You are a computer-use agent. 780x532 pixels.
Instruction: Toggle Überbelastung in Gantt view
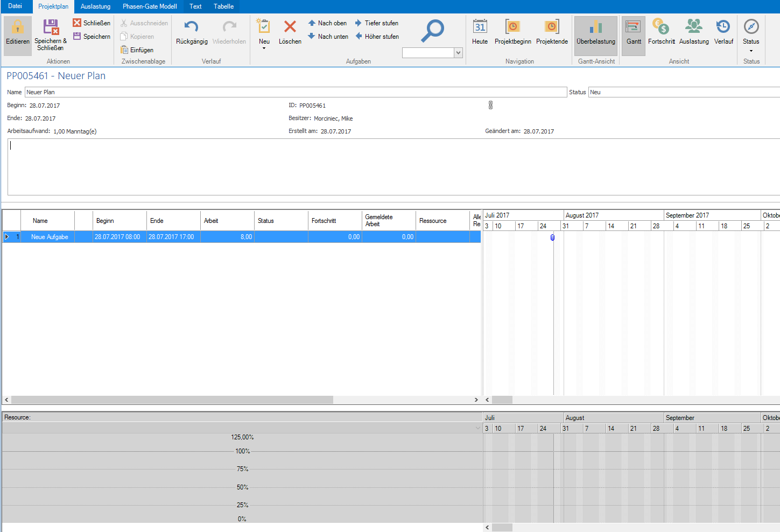pos(595,27)
